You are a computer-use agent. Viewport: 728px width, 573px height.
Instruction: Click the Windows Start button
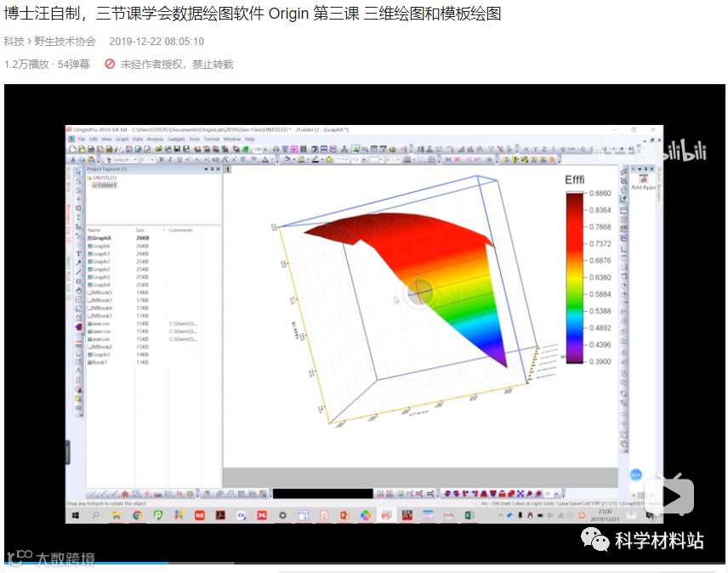coord(75,515)
